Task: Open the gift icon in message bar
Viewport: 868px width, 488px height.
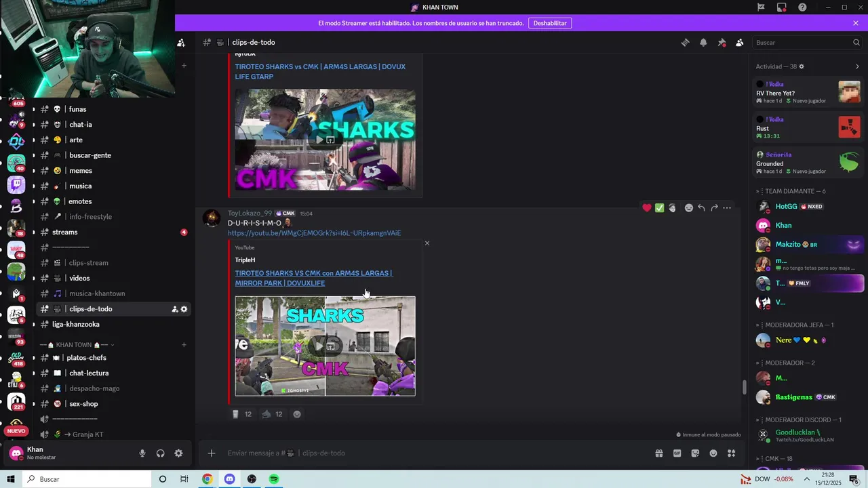Action: (658, 453)
